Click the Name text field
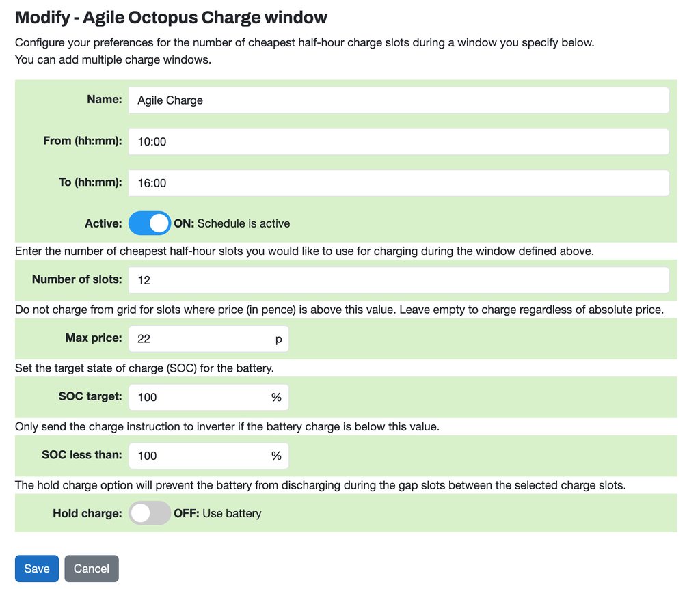The image size is (700, 589). click(399, 100)
